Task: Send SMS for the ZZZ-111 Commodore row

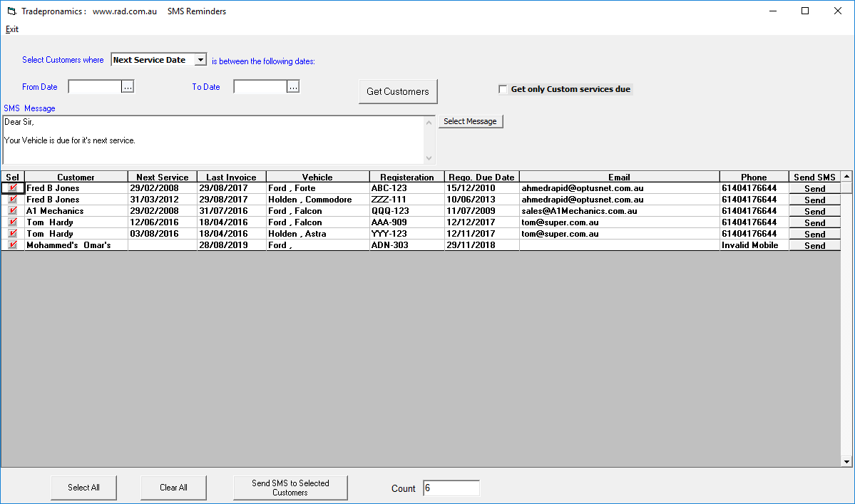Action: coord(814,200)
